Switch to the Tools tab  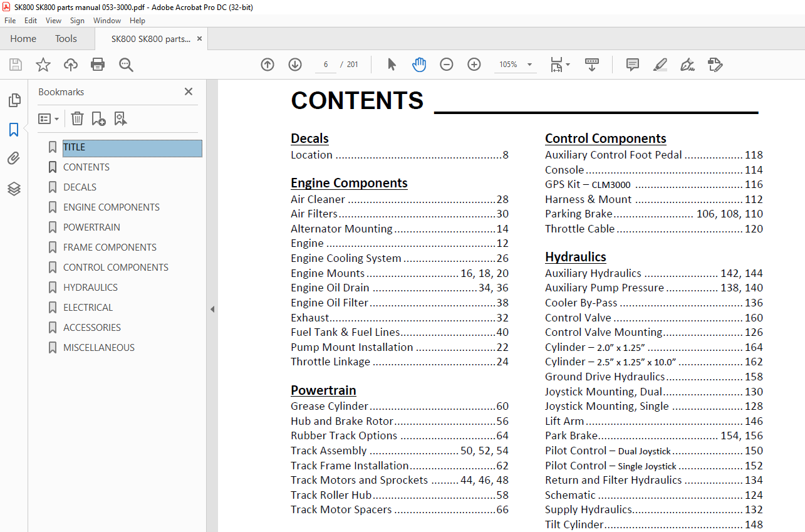(66, 39)
